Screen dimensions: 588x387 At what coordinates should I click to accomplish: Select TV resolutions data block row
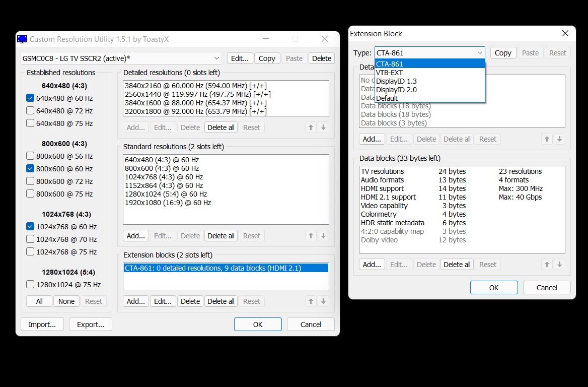pos(462,171)
